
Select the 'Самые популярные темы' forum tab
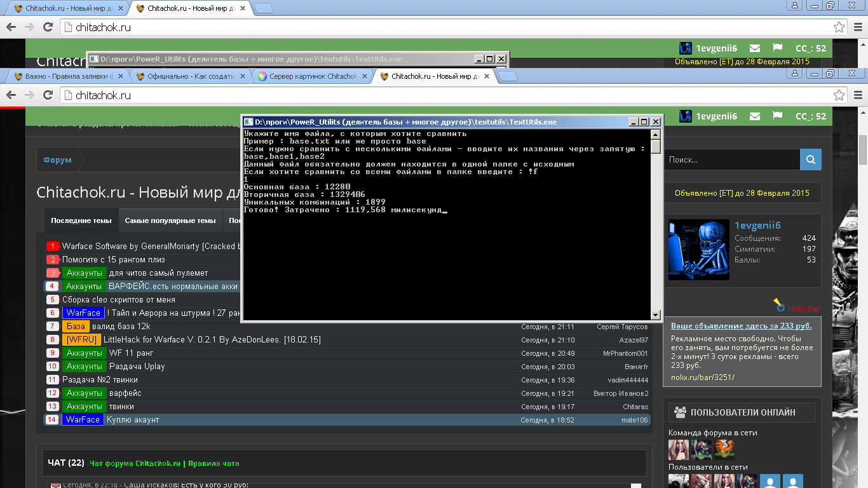click(x=170, y=220)
